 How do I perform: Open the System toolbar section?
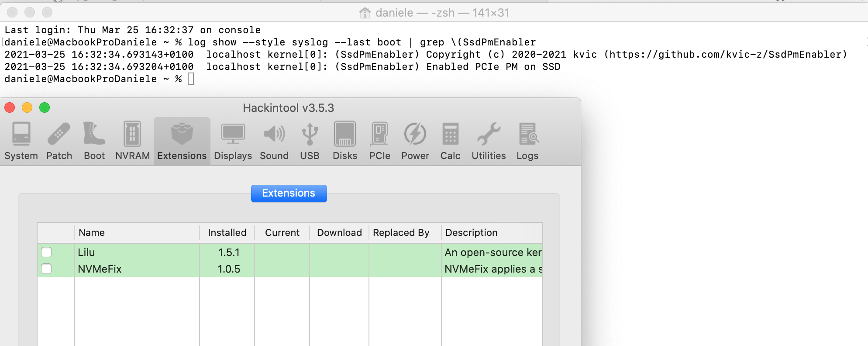pos(21,134)
